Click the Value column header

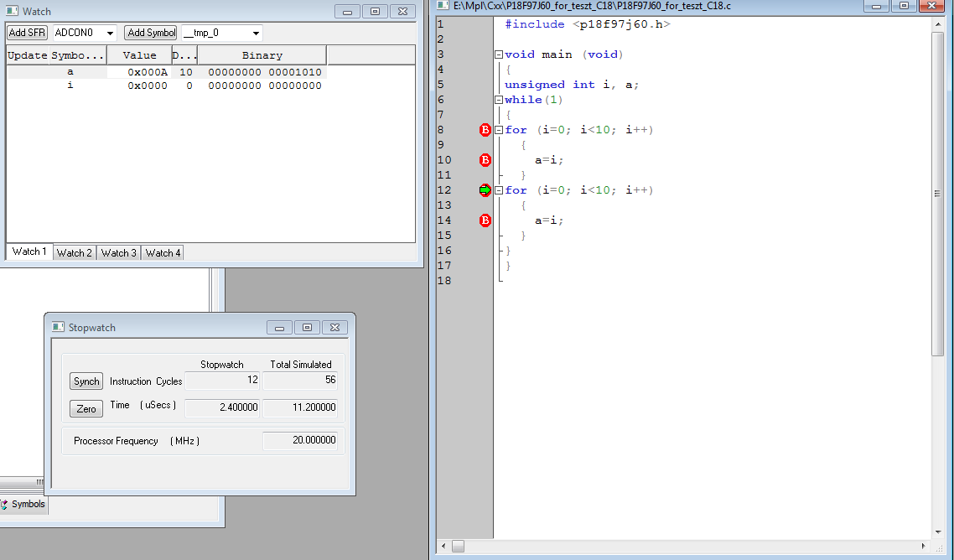pos(139,55)
